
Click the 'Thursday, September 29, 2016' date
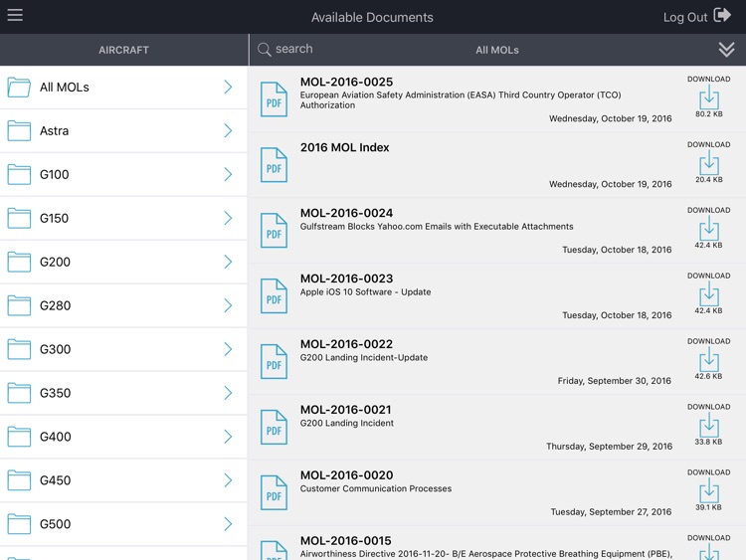[x=609, y=447]
